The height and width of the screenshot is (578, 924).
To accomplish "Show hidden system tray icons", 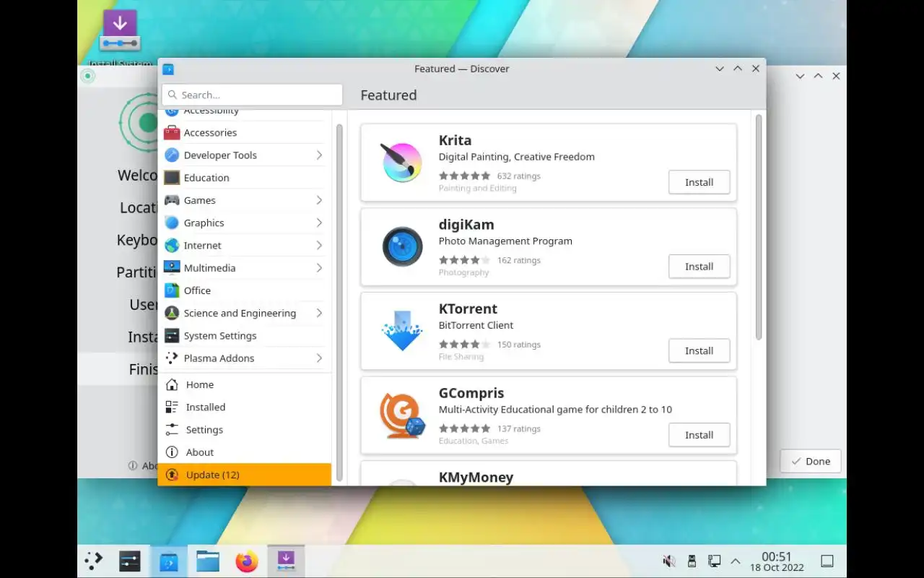I will (x=736, y=561).
